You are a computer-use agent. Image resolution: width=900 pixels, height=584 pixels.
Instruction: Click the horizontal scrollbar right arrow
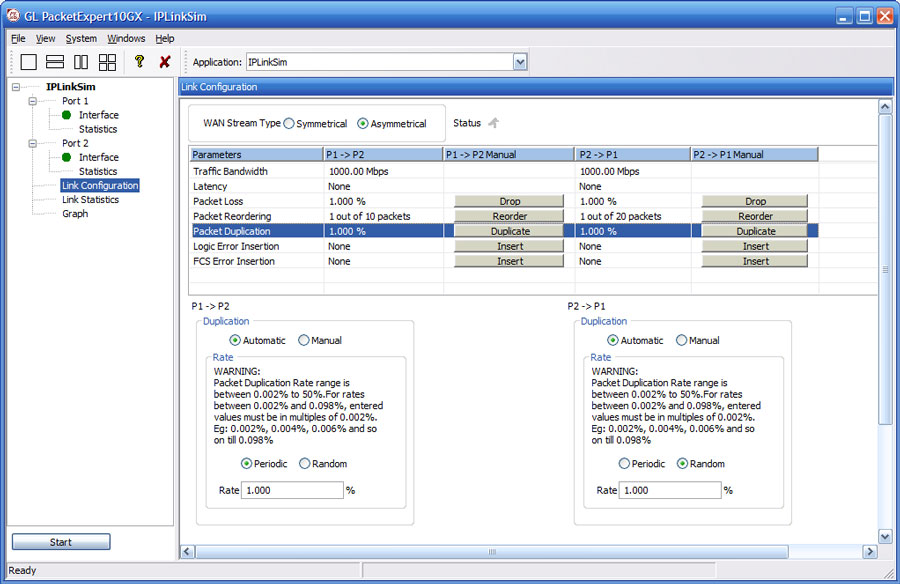tap(870, 552)
